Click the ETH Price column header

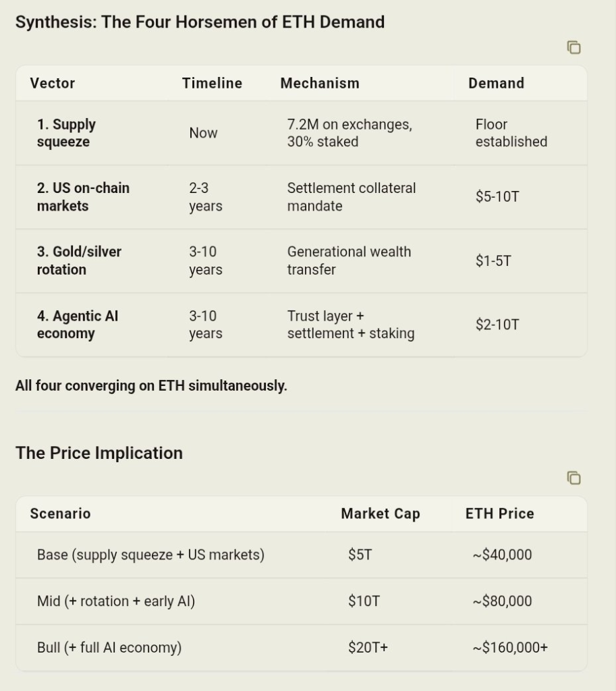point(499,514)
